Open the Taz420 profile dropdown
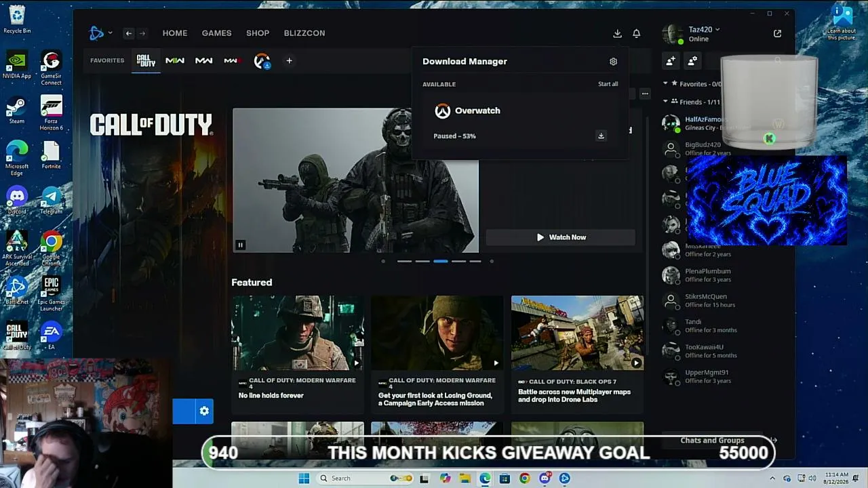The image size is (868, 488). (x=704, y=29)
